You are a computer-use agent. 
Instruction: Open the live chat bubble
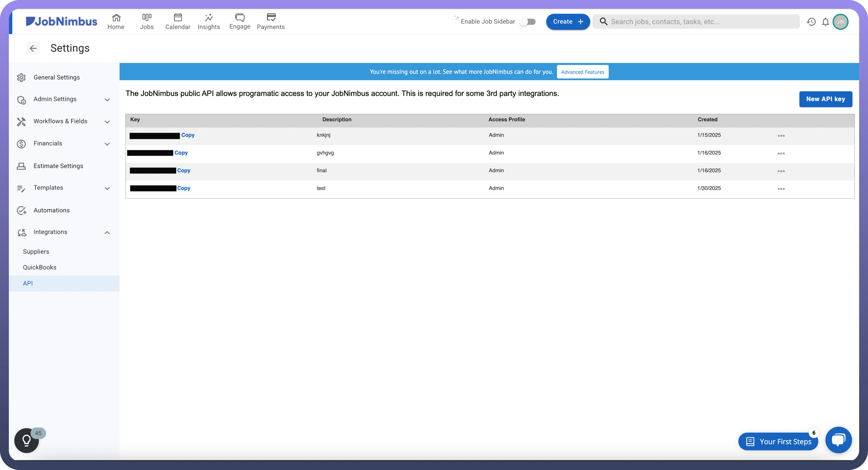838,440
